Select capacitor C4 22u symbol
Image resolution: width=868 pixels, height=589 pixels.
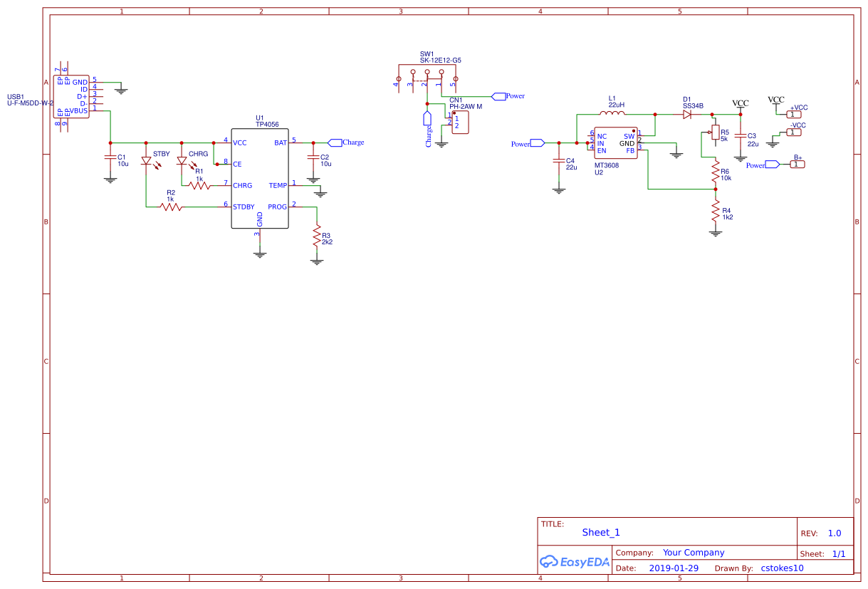[558, 160]
